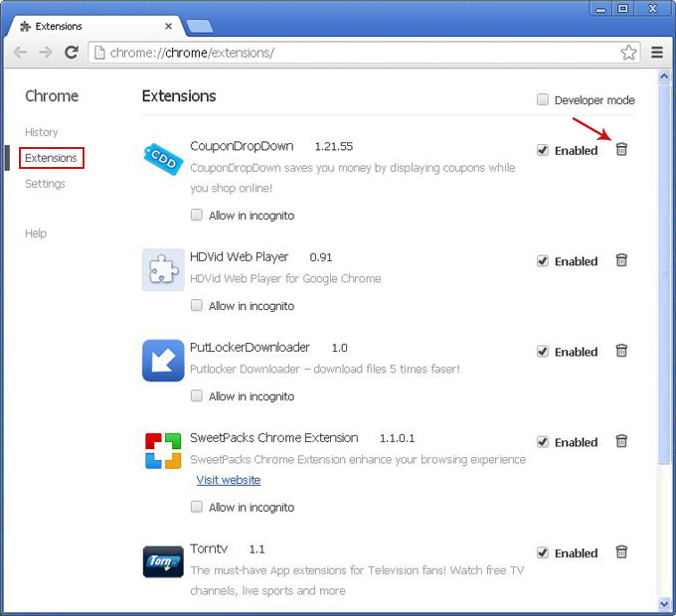Allow CouponDropDown in incognito
Screen dimensions: 676x616
(197, 215)
